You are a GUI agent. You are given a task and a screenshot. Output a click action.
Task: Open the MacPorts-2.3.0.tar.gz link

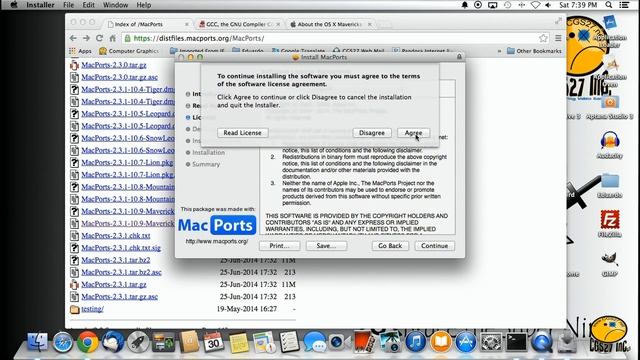(x=114, y=65)
